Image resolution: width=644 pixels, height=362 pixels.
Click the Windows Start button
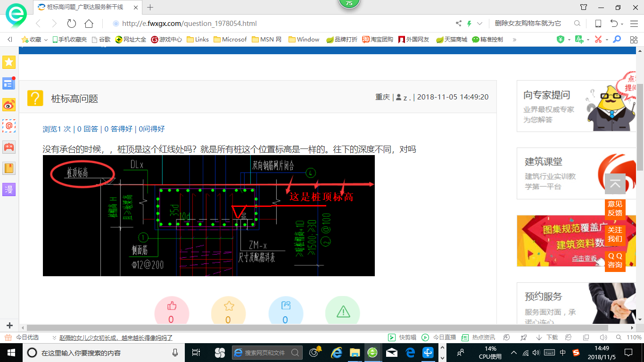click(x=11, y=353)
